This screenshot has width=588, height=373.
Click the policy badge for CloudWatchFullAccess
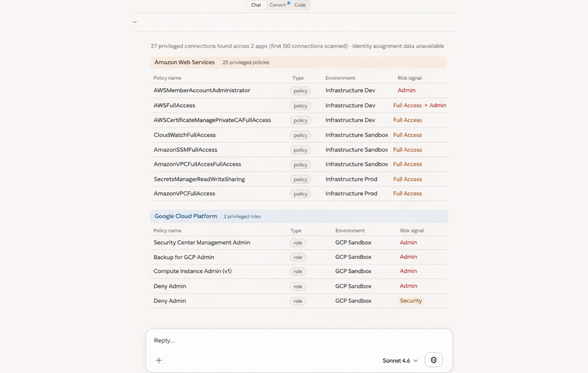coord(300,135)
